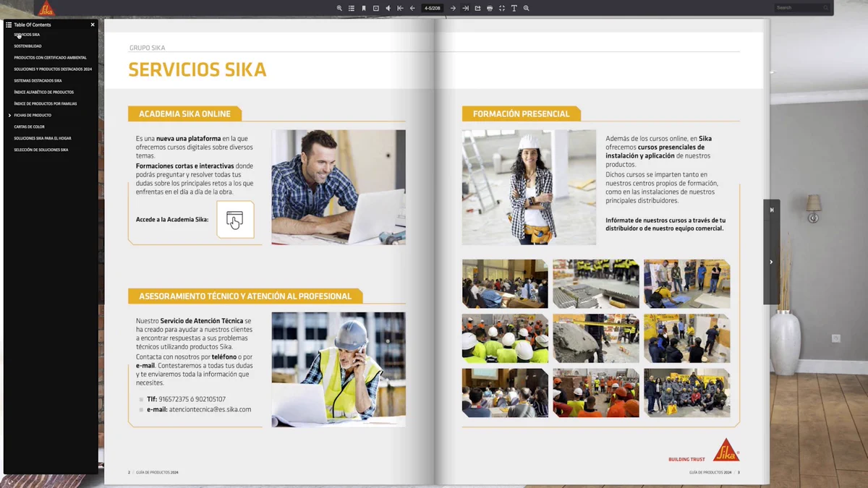Image resolution: width=868 pixels, height=488 pixels.
Task: Jump to the first page
Action: (x=400, y=8)
